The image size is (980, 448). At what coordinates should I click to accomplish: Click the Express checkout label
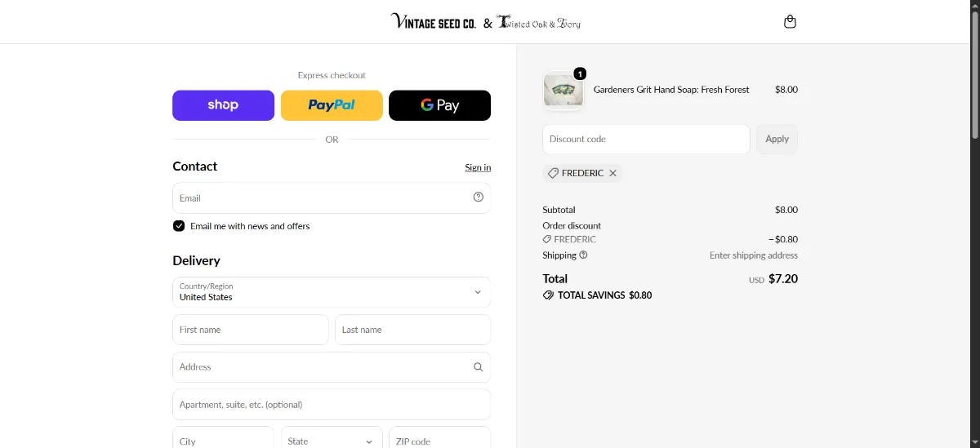point(332,75)
